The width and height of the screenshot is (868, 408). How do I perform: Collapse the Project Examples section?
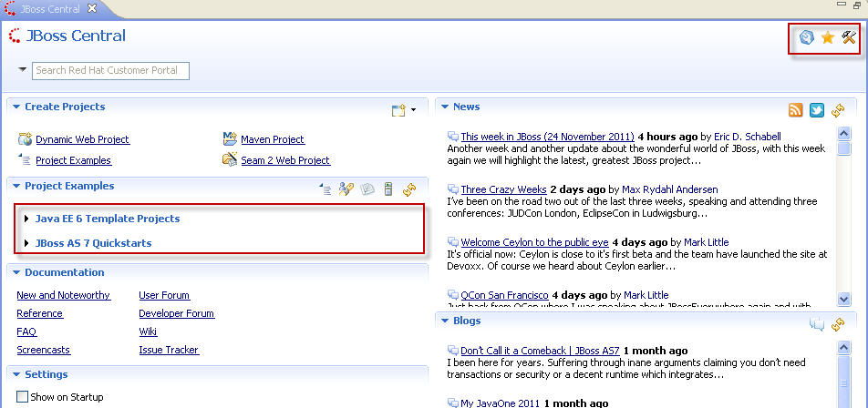point(16,187)
